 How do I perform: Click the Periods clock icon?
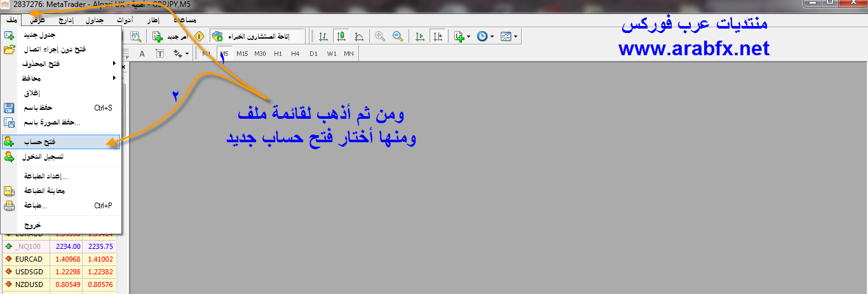(482, 37)
